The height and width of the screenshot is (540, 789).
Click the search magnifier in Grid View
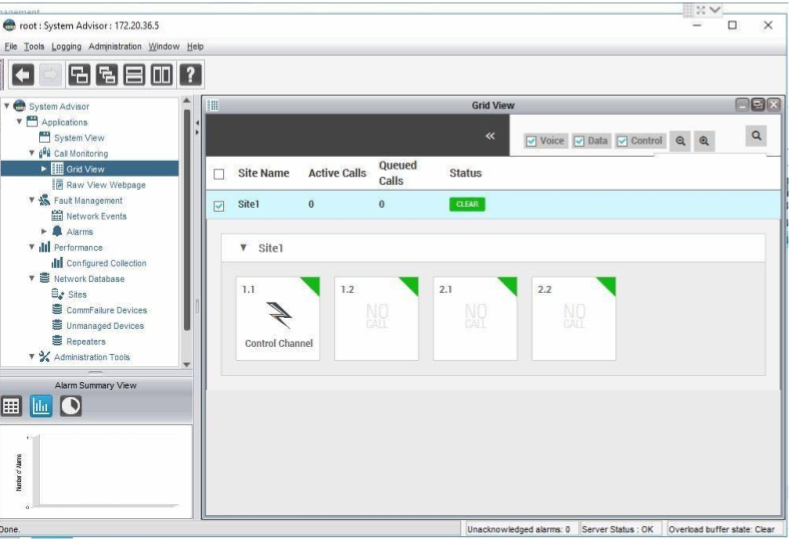point(756,136)
